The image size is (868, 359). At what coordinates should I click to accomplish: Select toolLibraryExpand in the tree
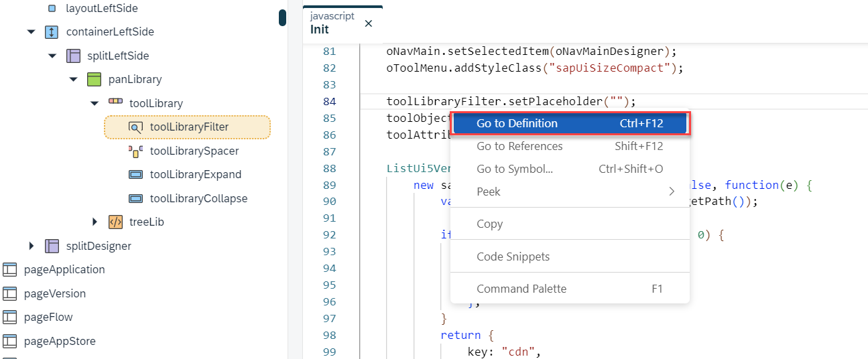tap(196, 174)
